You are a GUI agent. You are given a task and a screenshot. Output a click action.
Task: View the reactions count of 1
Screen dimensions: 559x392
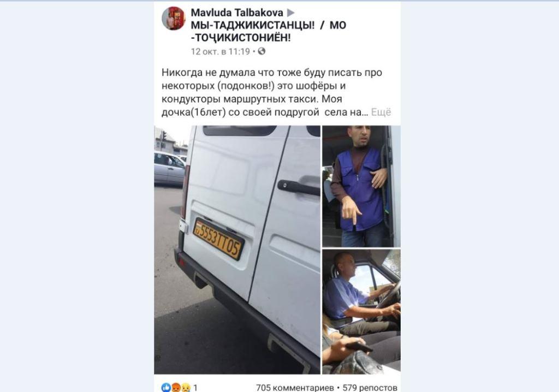pos(195,388)
